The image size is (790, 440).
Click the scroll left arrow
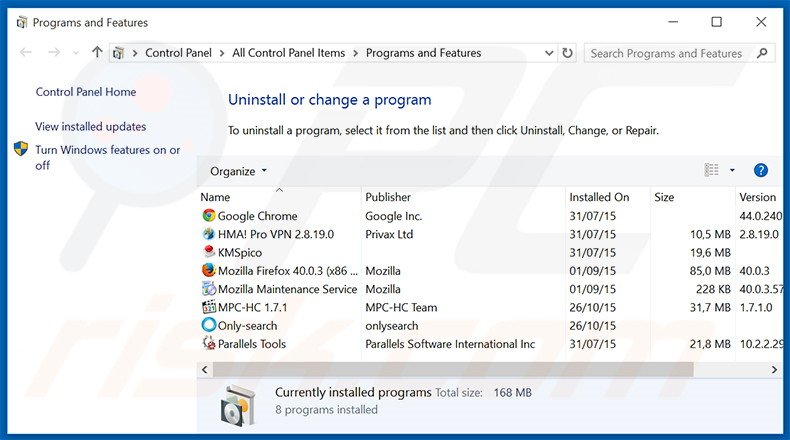click(x=205, y=369)
